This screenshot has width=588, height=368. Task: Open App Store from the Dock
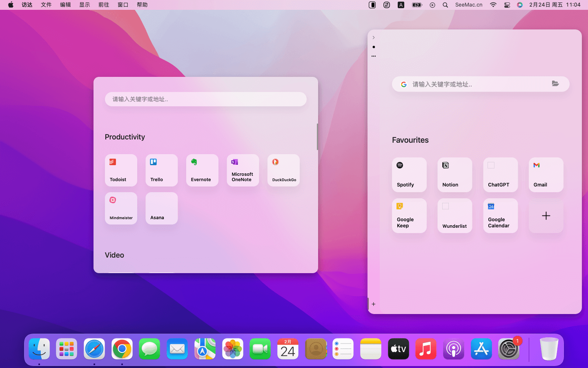481,349
